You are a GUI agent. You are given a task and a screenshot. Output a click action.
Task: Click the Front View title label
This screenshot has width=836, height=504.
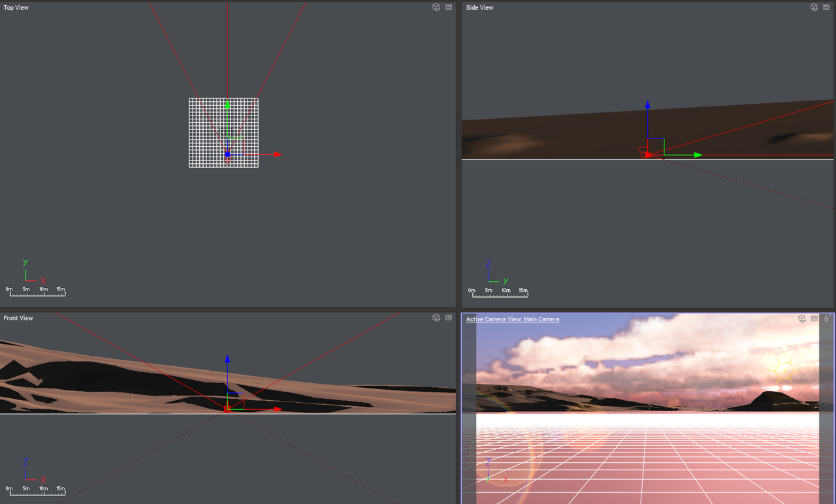18,318
